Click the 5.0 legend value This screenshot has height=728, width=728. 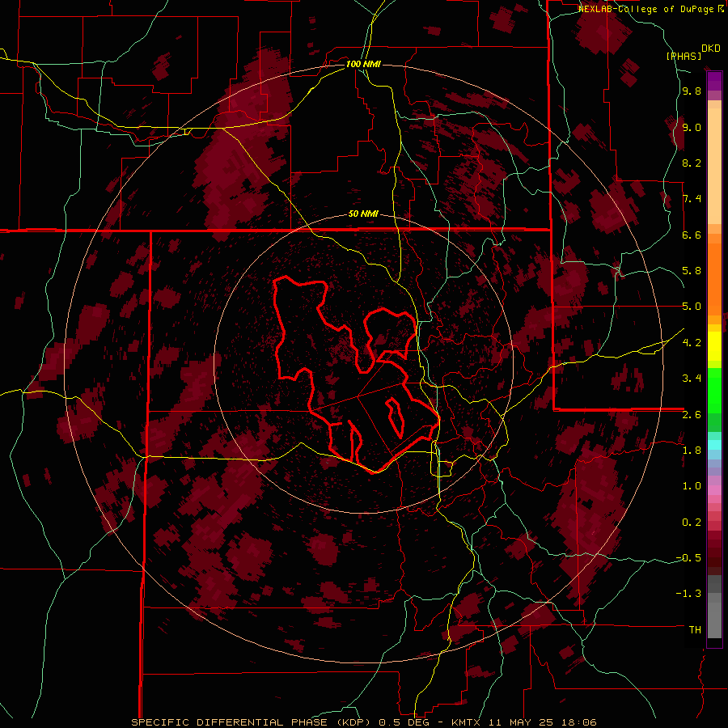(692, 307)
